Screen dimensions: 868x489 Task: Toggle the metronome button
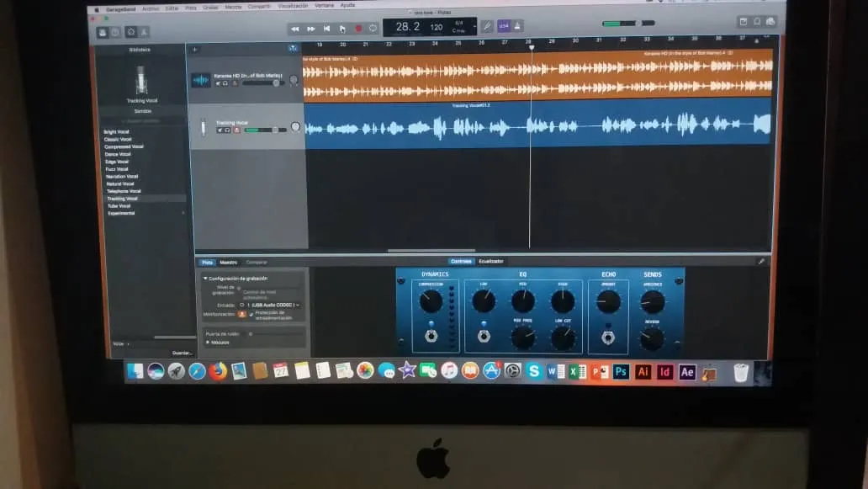[x=517, y=25]
